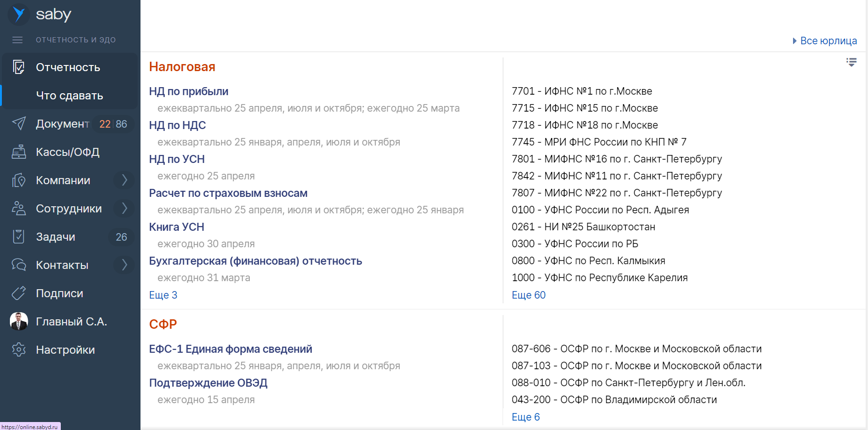Show more tax offices via Еще 60
The width and height of the screenshot is (868, 430).
(529, 295)
